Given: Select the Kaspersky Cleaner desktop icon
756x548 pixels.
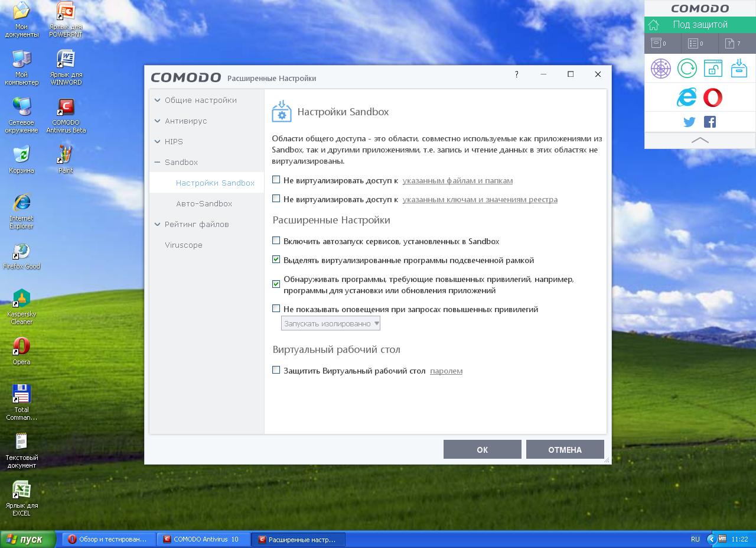Looking at the screenshot, I should point(22,307).
